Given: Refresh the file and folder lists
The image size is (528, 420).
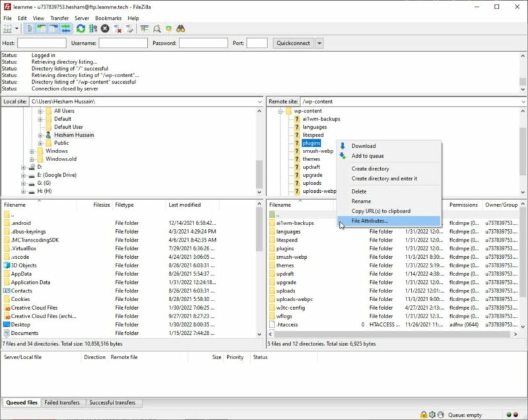Looking at the screenshot, I should [81, 28].
